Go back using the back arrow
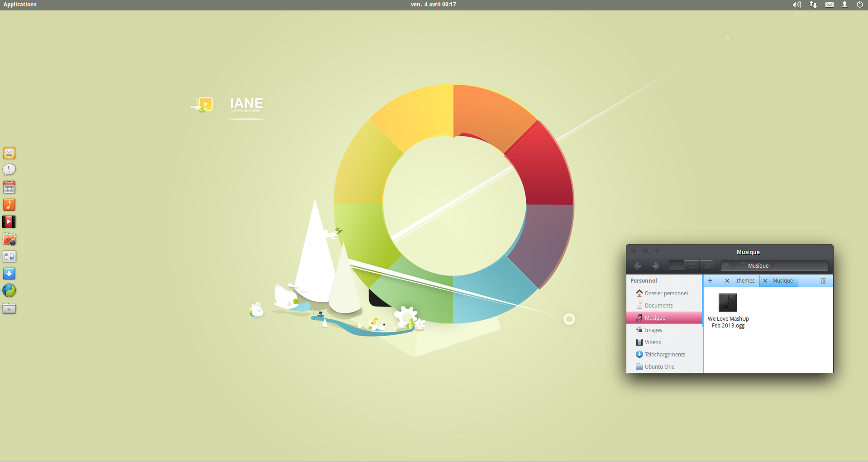 pyautogui.click(x=638, y=266)
